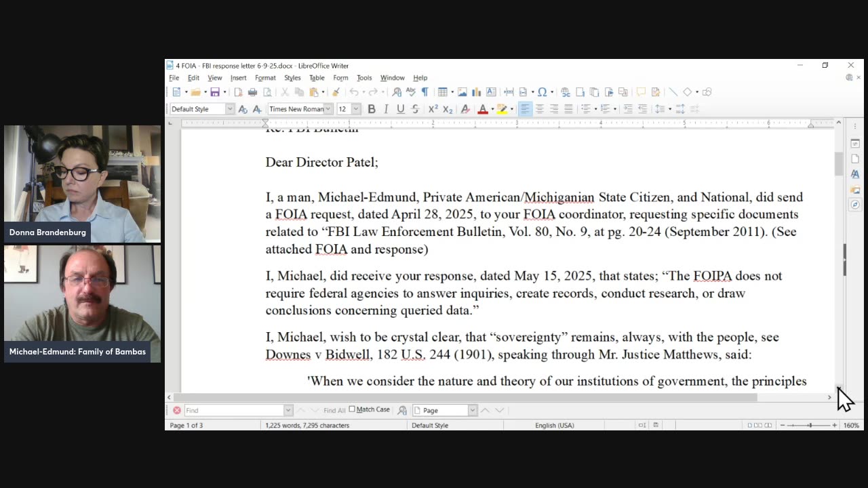This screenshot has height=488, width=868.
Task: Apply Superscript formatting
Action: click(x=433, y=109)
